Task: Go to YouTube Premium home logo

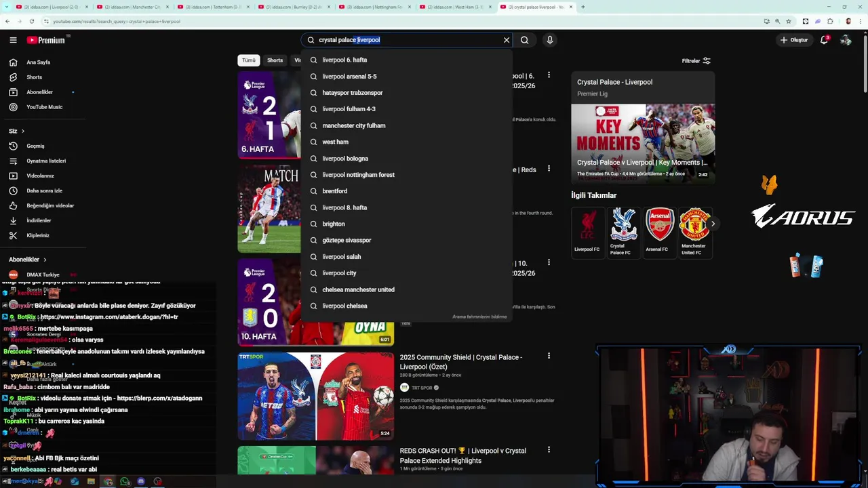Action: 46,40
